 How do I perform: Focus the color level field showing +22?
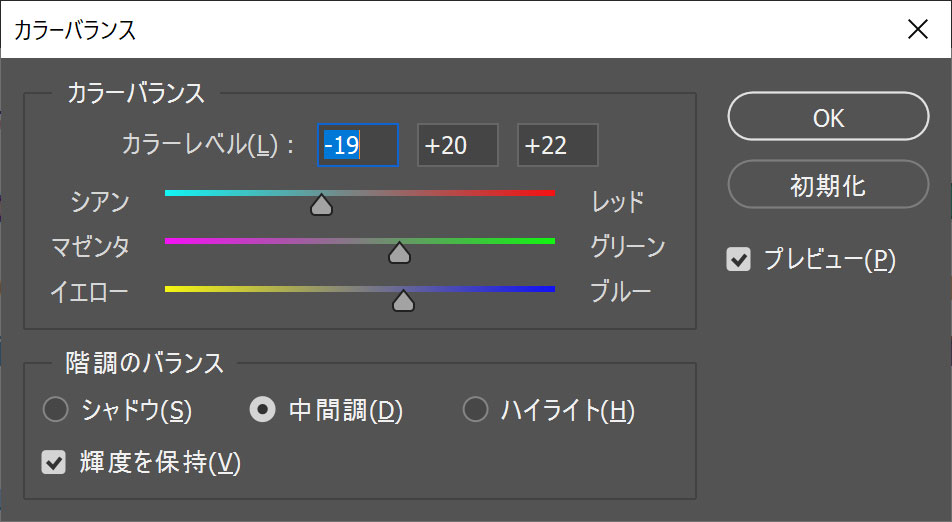[557, 145]
